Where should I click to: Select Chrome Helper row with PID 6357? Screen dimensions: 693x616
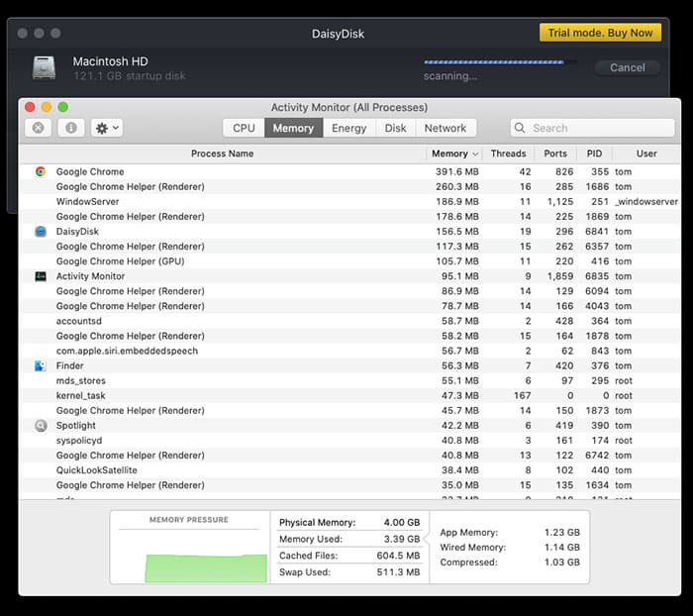coord(350,247)
